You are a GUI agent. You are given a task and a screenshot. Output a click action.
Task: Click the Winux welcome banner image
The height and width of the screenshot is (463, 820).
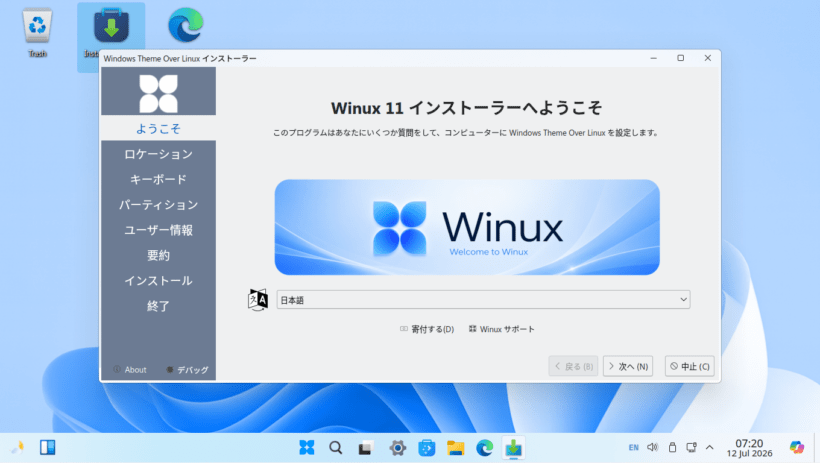pyautogui.click(x=467, y=227)
